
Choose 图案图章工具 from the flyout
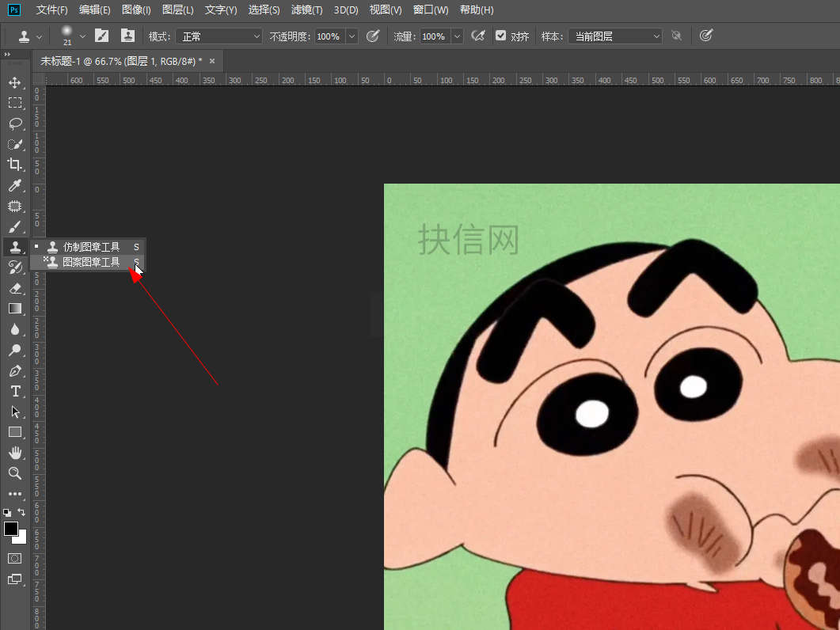pyautogui.click(x=88, y=262)
